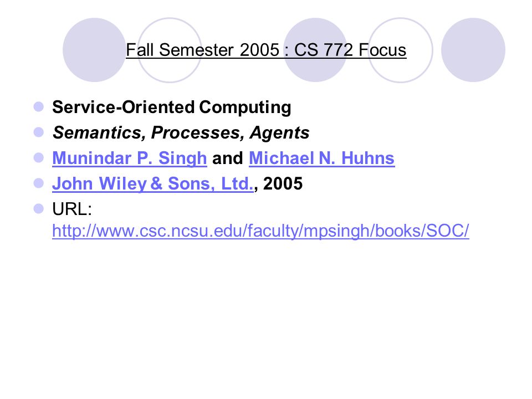Select the rightmost filled lavender circle

473,50
